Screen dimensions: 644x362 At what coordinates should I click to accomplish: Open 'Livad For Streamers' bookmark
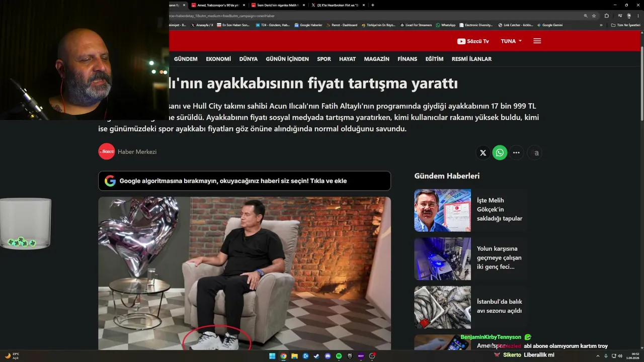tap(416, 25)
